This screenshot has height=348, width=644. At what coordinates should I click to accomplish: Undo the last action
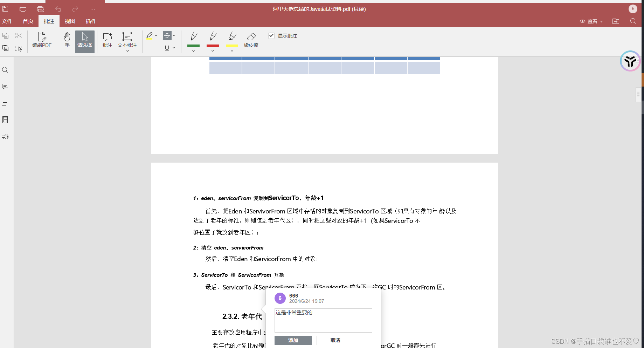coord(58,9)
